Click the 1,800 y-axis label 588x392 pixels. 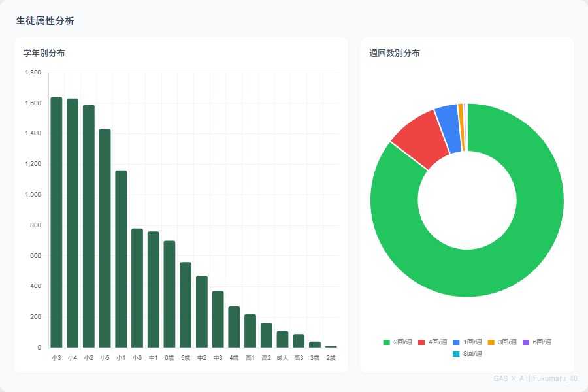(33, 73)
